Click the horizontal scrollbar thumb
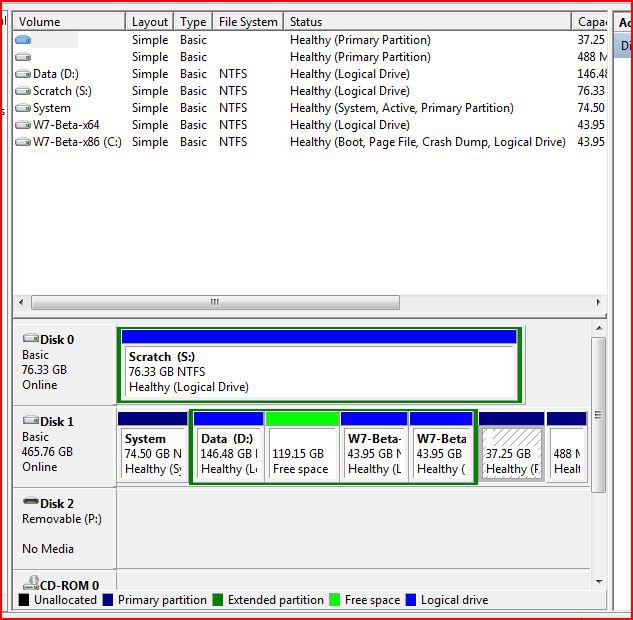The width and height of the screenshot is (633, 620). pos(215,302)
